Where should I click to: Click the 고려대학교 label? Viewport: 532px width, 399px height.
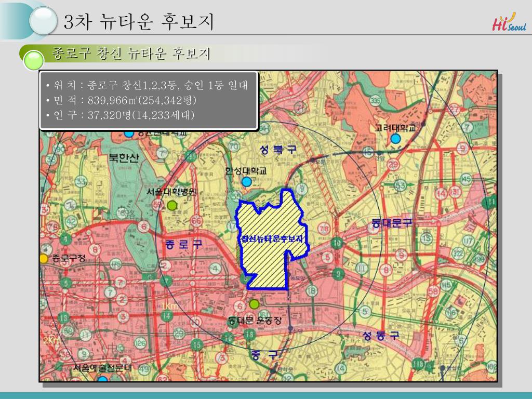click(395, 128)
